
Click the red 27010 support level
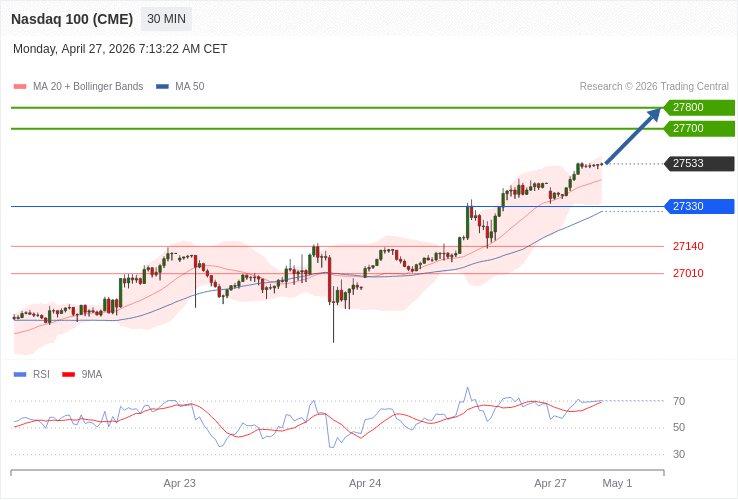coord(688,273)
